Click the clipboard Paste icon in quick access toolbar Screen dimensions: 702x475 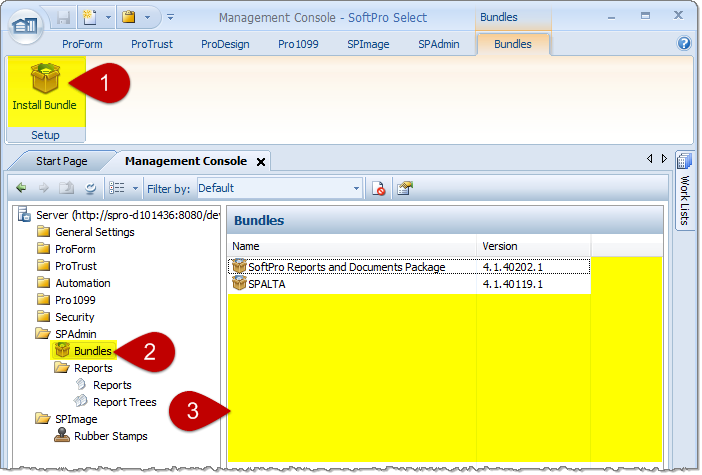click(129, 18)
